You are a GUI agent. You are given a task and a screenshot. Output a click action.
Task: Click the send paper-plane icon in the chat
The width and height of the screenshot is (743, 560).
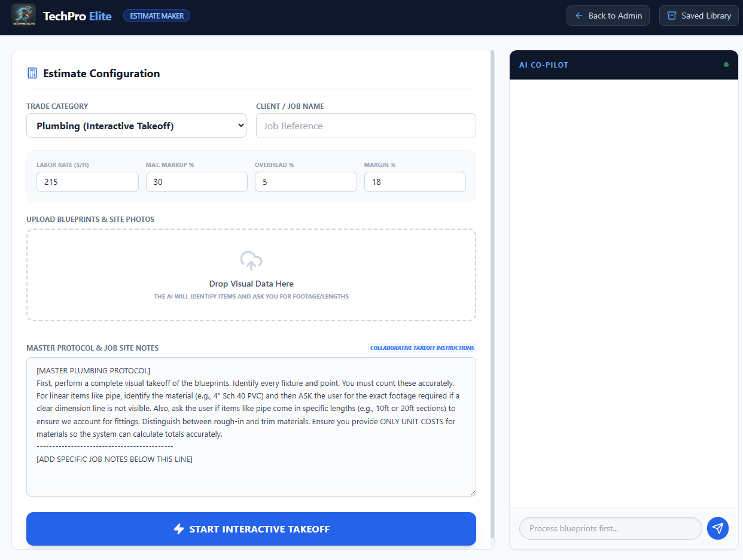[x=717, y=528]
